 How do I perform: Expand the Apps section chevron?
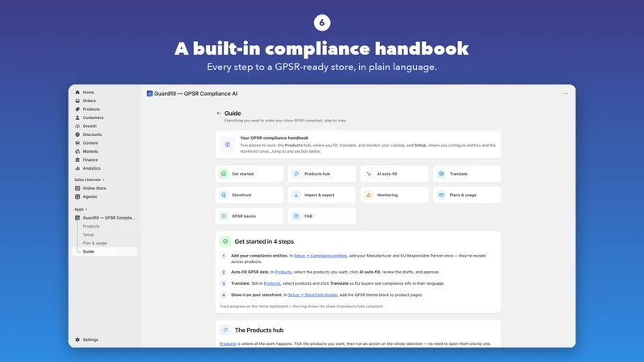tap(86, 209)
